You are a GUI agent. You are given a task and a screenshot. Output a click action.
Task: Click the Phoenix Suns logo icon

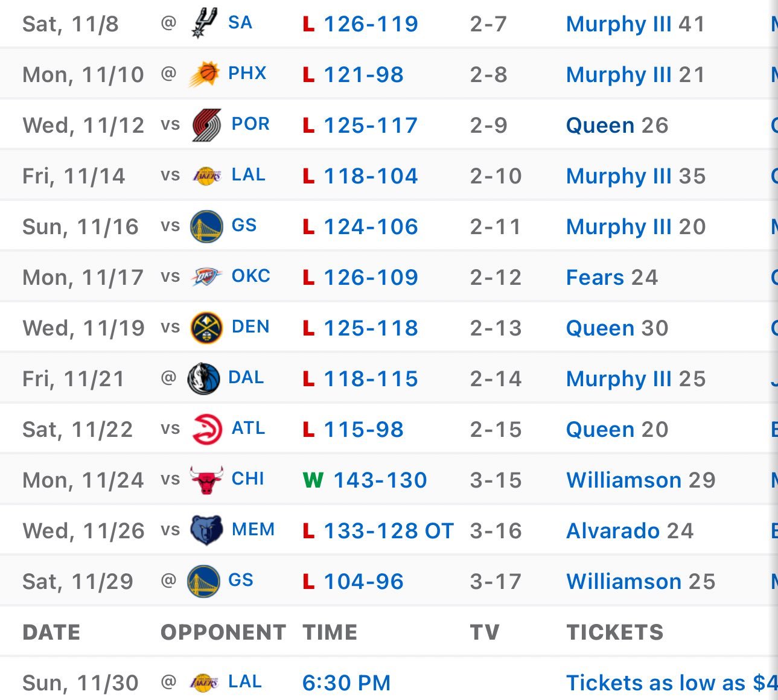[x=205, y=74]
